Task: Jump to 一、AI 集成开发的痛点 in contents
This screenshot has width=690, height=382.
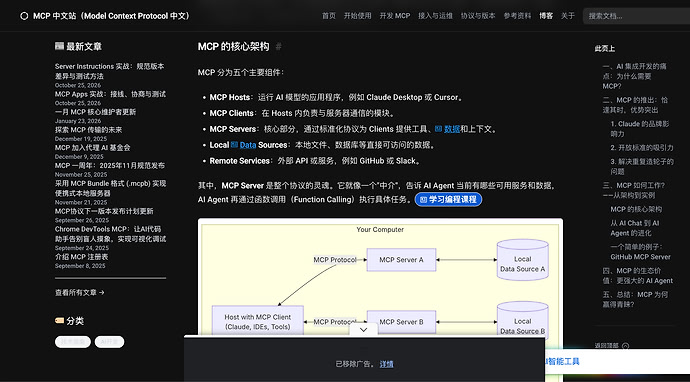Action: pyautogui.click(x=635, y=76)
